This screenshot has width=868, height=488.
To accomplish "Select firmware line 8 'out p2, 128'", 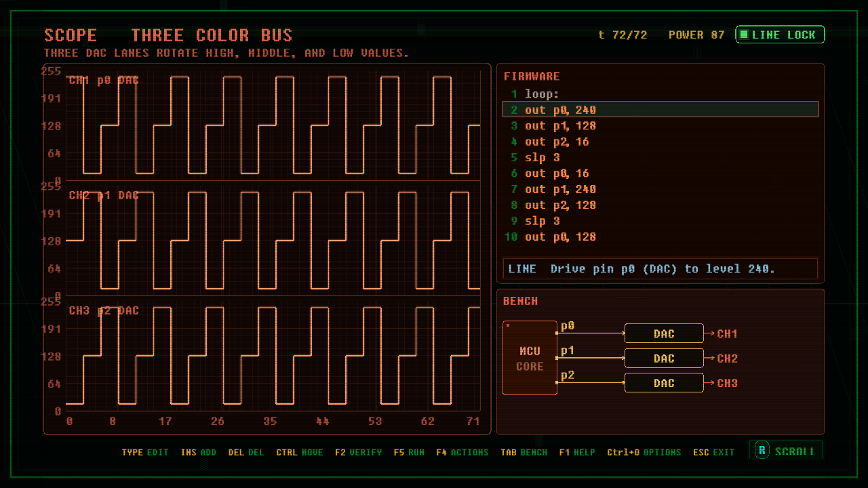I will (x=660, y=205).
